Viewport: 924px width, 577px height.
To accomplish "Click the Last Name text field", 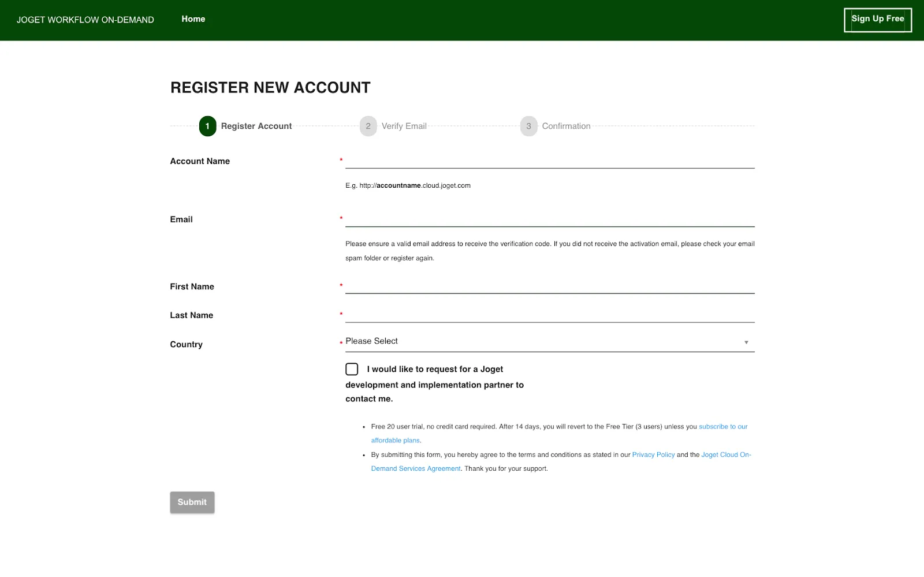I will 550,315.
